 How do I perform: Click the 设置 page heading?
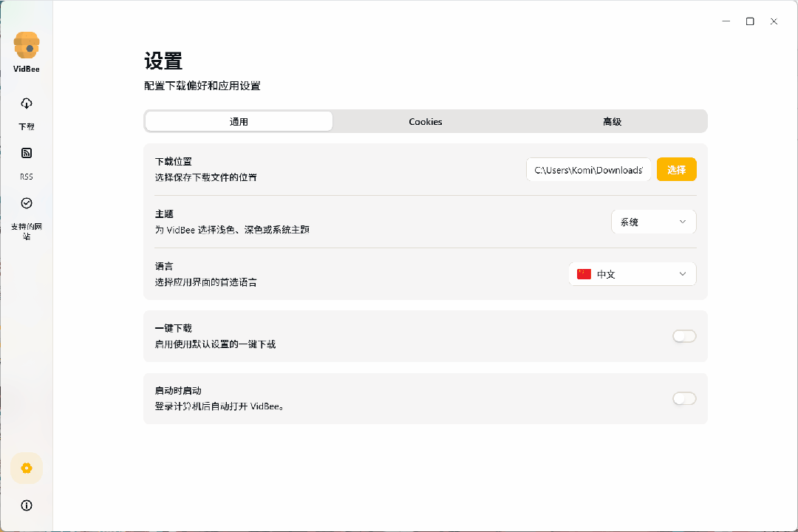coord(162,62)
